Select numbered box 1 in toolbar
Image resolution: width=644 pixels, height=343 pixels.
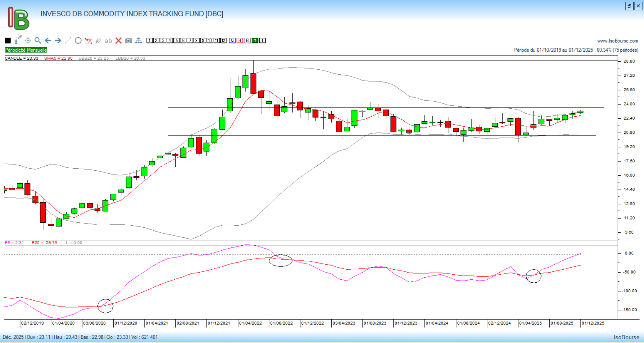click(x=150, y=41)
